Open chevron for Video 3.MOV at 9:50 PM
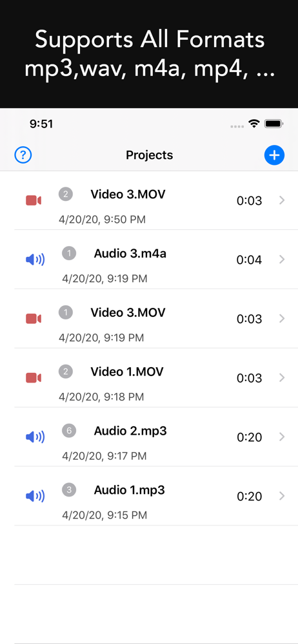The height and width of the screenshot is (644, 298). click(282, 200)
